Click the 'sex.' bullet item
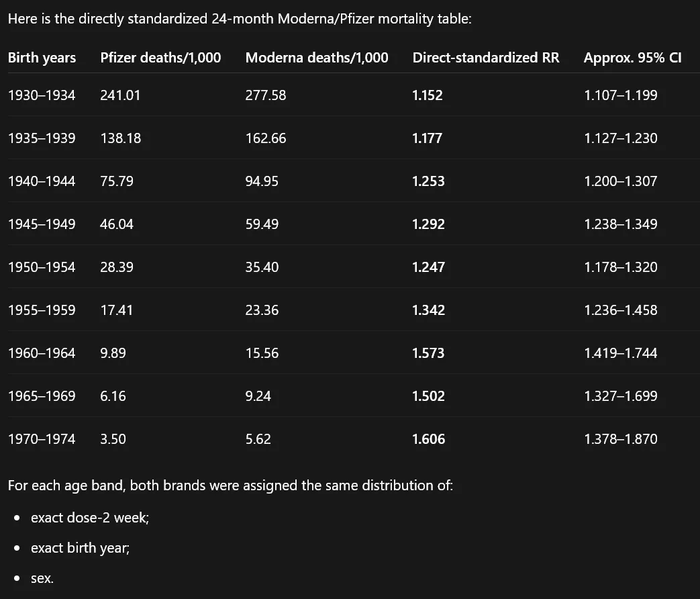The width and height of the screenshot is (700, 599). (42, 578)
